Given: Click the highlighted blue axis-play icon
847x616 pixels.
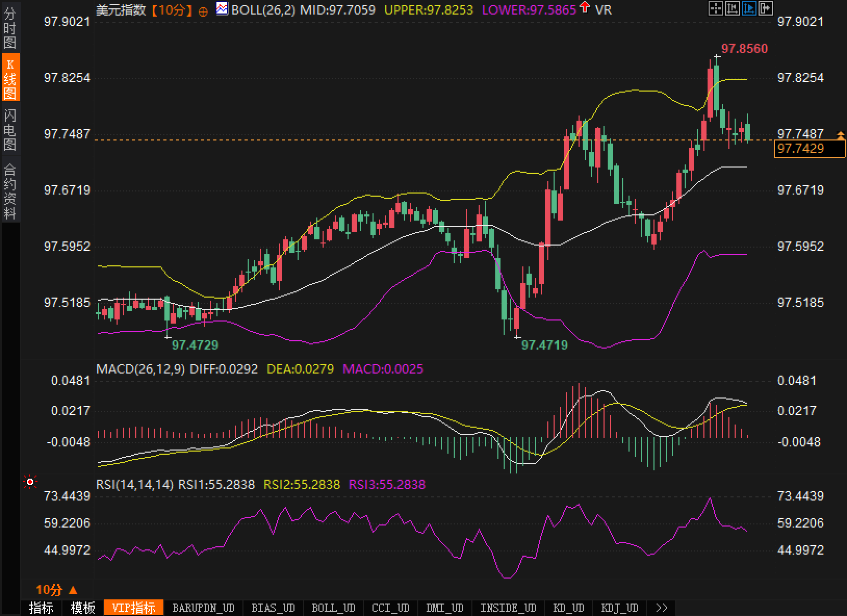Looking at the screenshot, I should 749,8.
